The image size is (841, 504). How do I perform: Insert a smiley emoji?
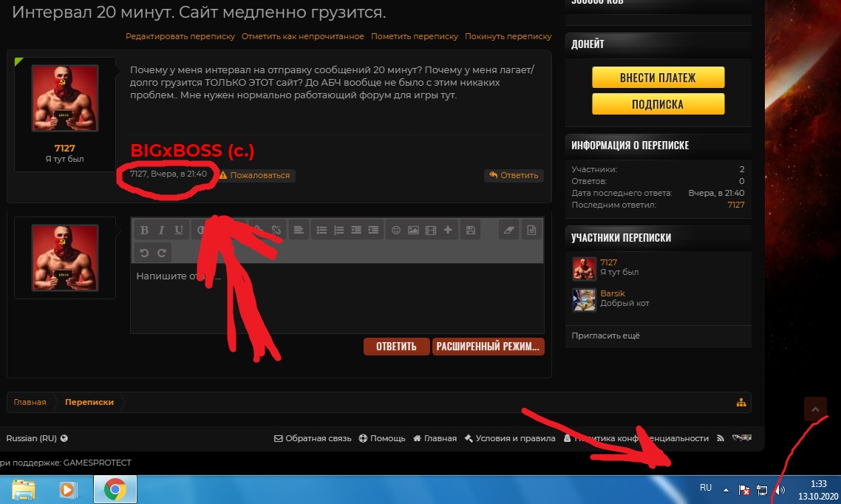click(396, 231)
